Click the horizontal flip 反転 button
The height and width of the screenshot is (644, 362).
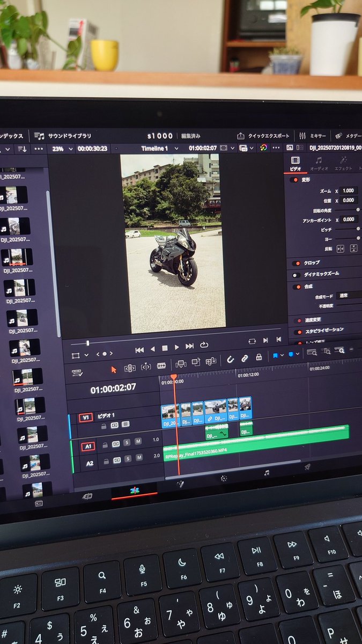pyautogui.click(x=341, y=248)
